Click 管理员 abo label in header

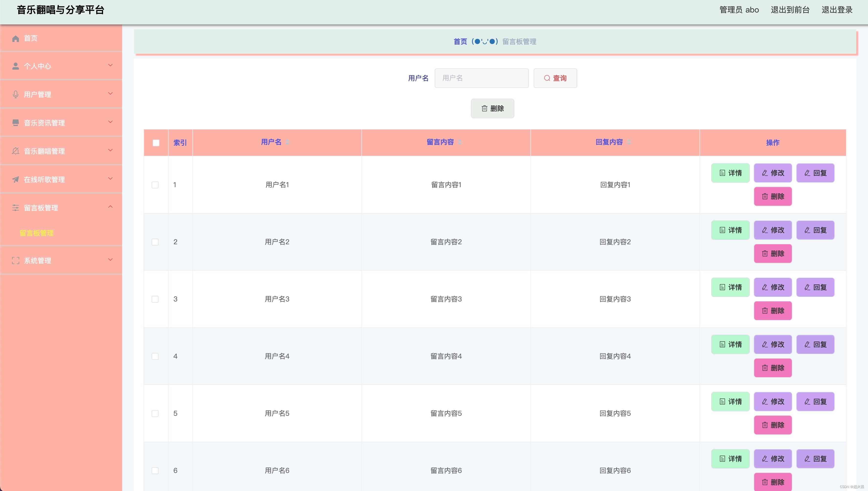(x=739, y=10)
